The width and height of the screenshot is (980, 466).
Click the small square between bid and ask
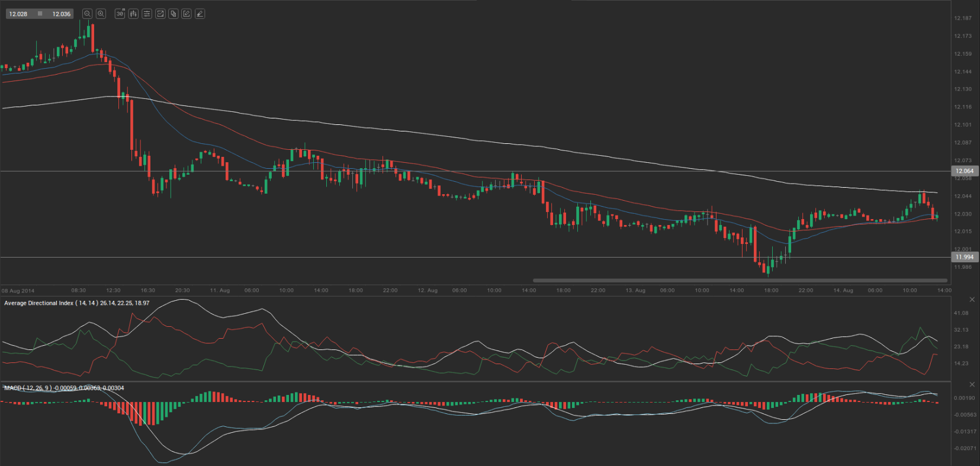(x=40, y=14)
